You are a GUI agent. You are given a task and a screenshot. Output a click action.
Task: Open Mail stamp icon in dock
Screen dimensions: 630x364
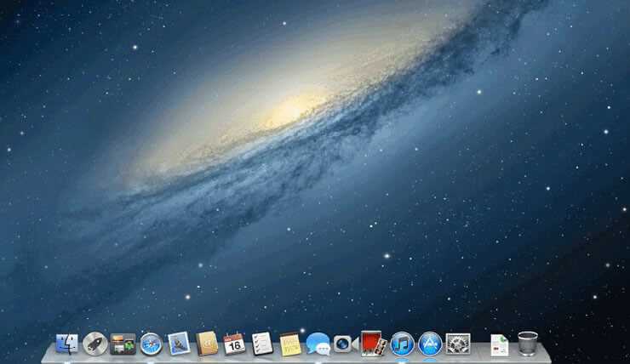(179, 344)
